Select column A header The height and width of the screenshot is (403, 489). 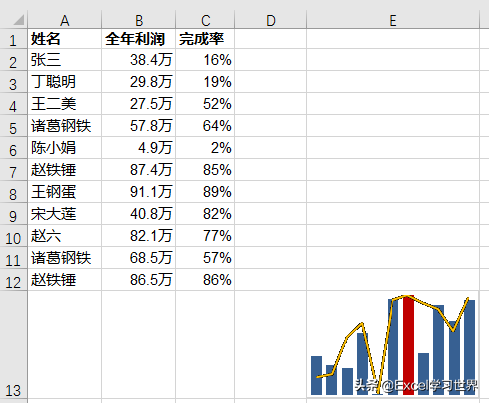pos(65,20)
